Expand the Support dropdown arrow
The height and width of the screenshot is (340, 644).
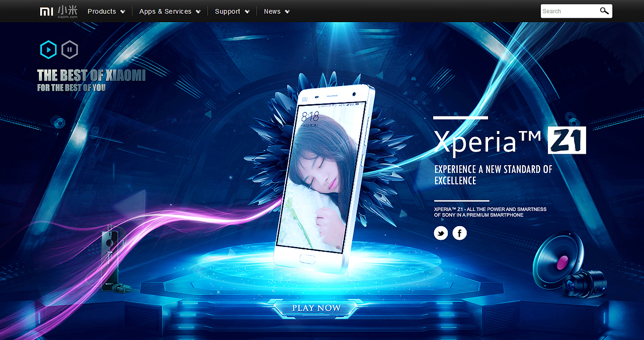tap(247, 12)
